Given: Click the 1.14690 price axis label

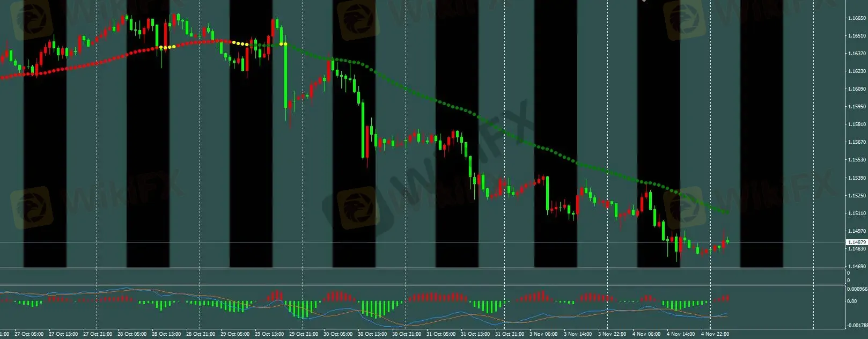Looking at the screenshot, I should click(856, 267).
